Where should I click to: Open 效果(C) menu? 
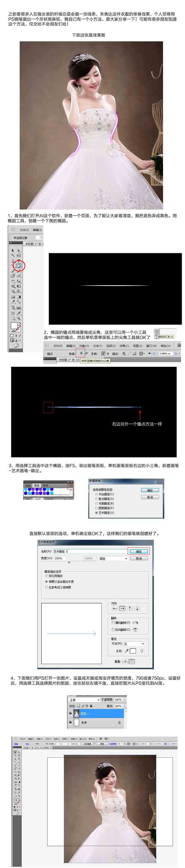tap(124, 346)
